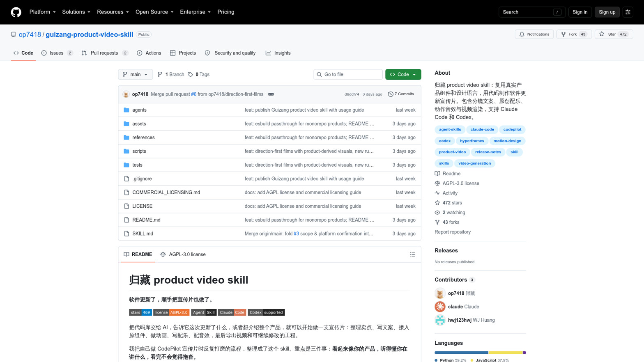
Task: Toggle Notifications for the repository
Action: point(534,34)
